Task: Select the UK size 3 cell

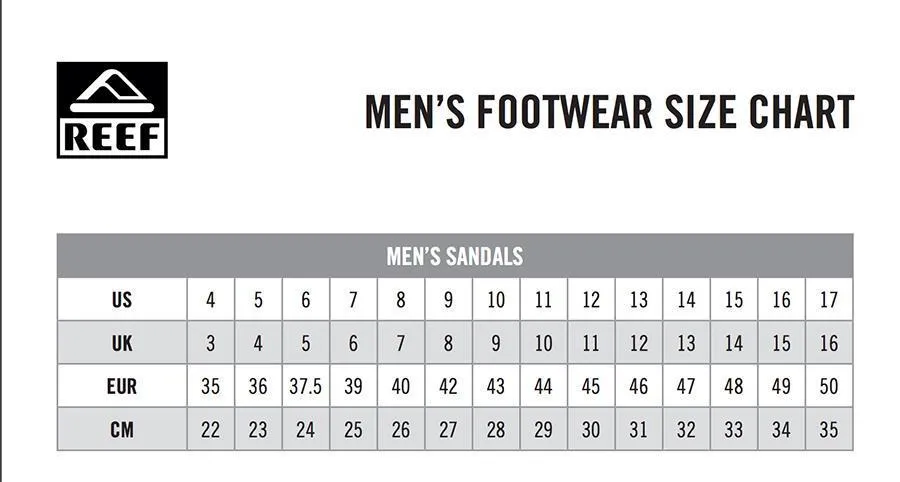Action: pyautogui.click(x=211, y=343)
